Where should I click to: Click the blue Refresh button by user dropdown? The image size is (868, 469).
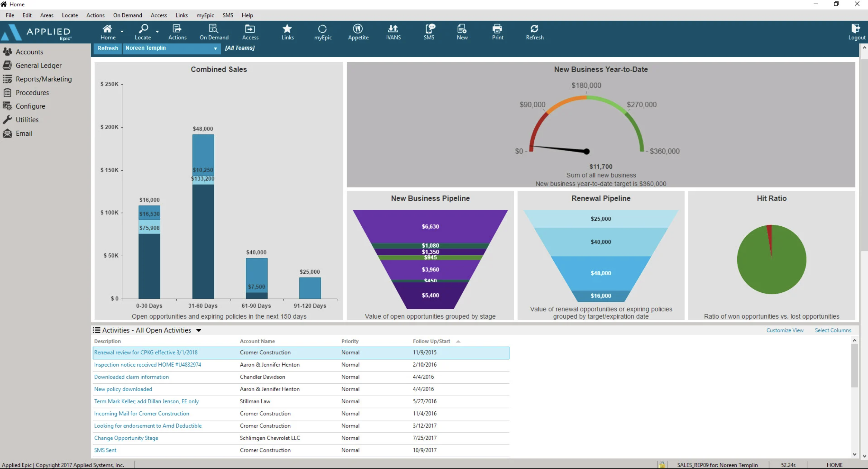(x=108, y=48)
